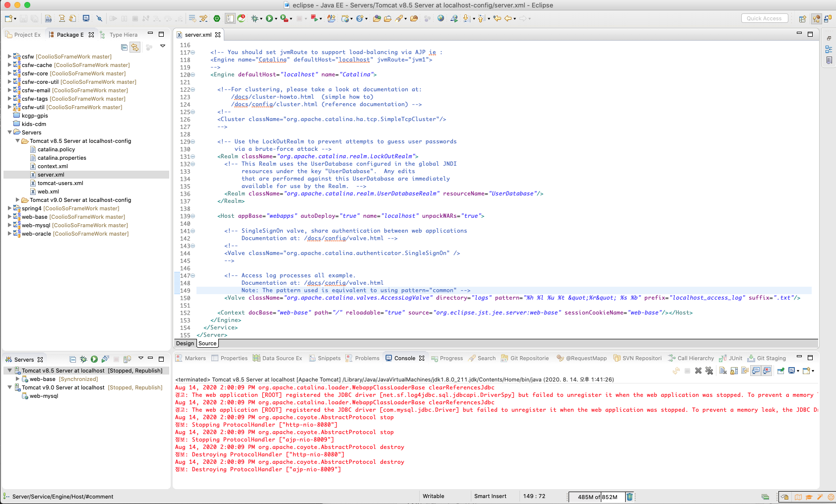Viewport: 836px width, 504px height.
Task: Expand the csfw-cache project node
Action: (x=9, y=65)
